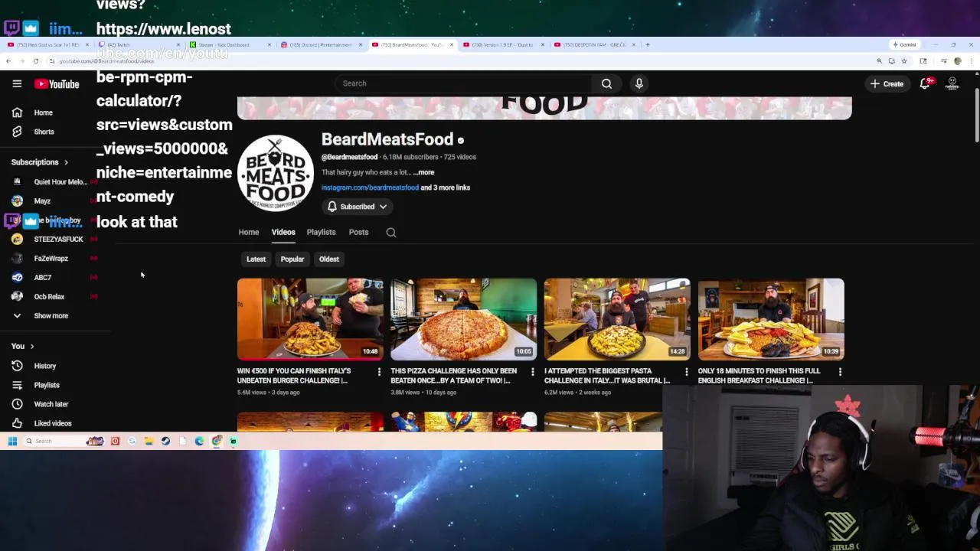Click the search magnifier button
The height and width of the screenshot is (551, 980).
click(x=606, y=83)
